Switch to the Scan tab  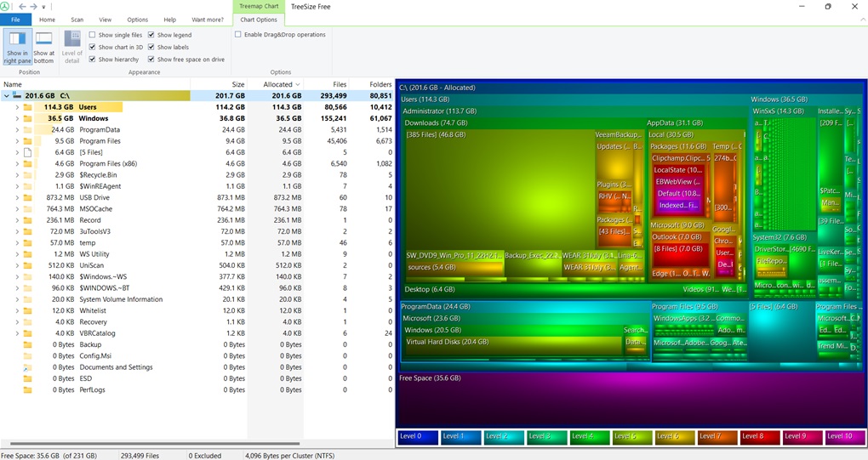pyautogui.click(x=77, y=20)
